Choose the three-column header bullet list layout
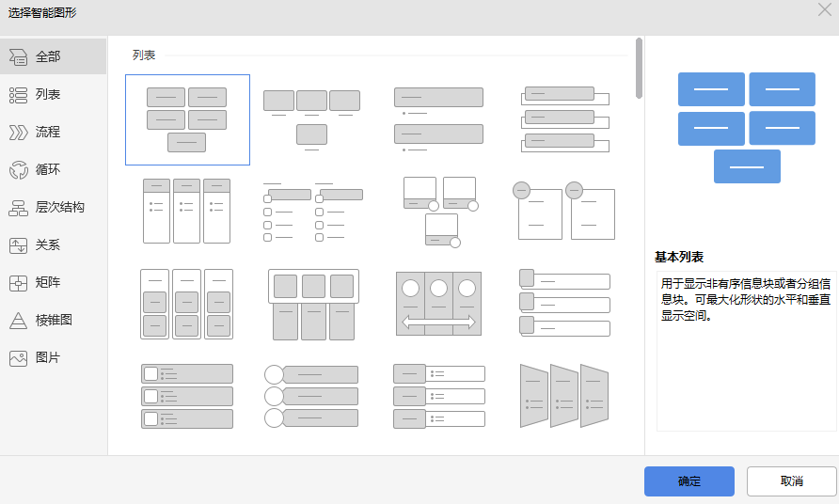The width and height of the screenshot is (839, 504). 187,211
